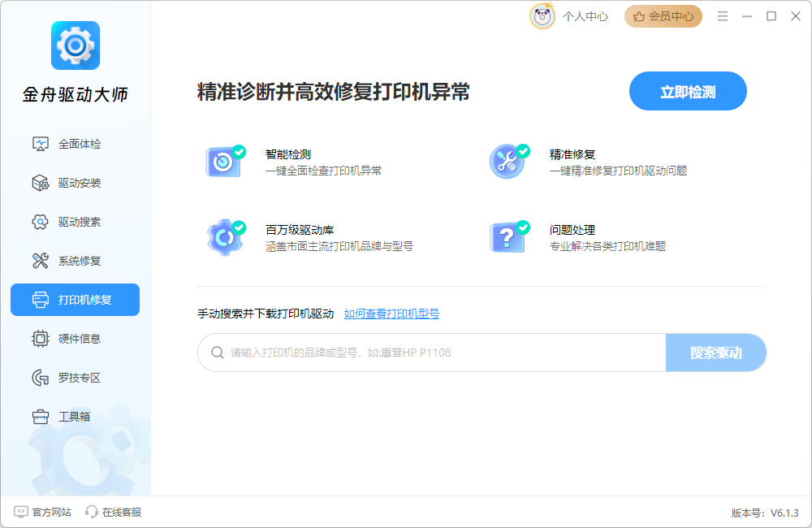The width and height of the screenshot is (812, 528).
Task: Click the 系统修复 wrench icon
Action: 41,261
